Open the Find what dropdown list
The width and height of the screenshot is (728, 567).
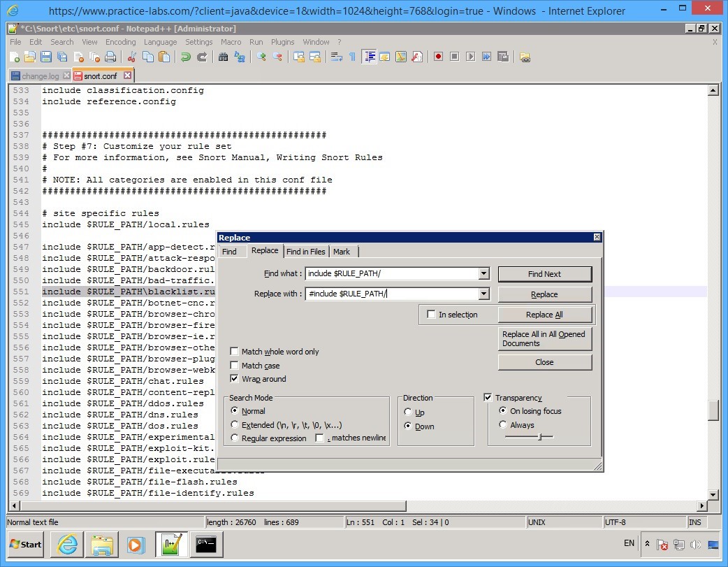[x=484, y=273]
